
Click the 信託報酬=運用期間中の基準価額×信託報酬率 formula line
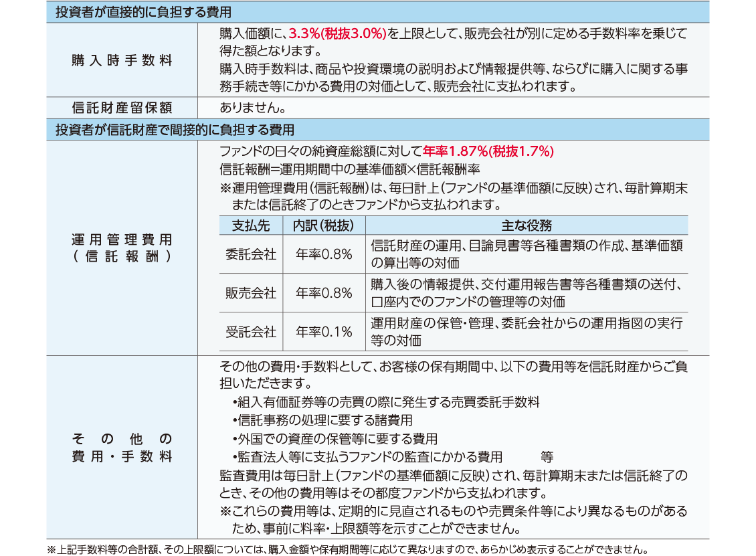click(350, 169)
